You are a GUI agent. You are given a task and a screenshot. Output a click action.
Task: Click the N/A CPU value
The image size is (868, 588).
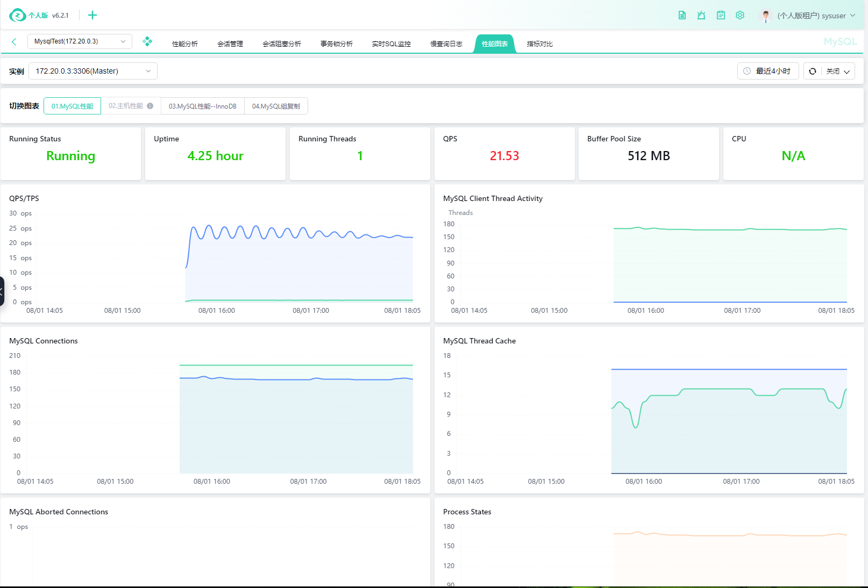793,156
